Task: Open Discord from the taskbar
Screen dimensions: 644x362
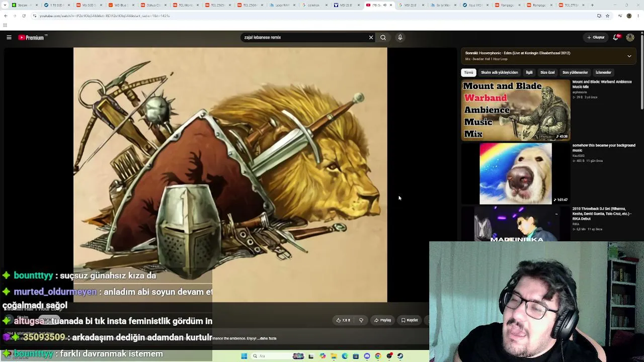Action: (367, 356)
